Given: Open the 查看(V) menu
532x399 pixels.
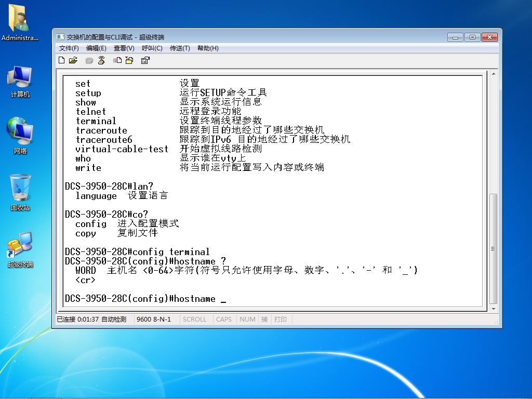Looking at the screenshot, I should point(124,48).
